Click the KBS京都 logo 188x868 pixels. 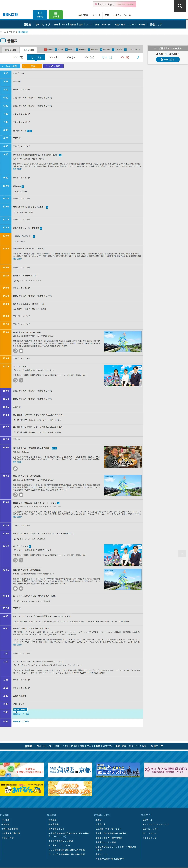(x=10, y=15)
